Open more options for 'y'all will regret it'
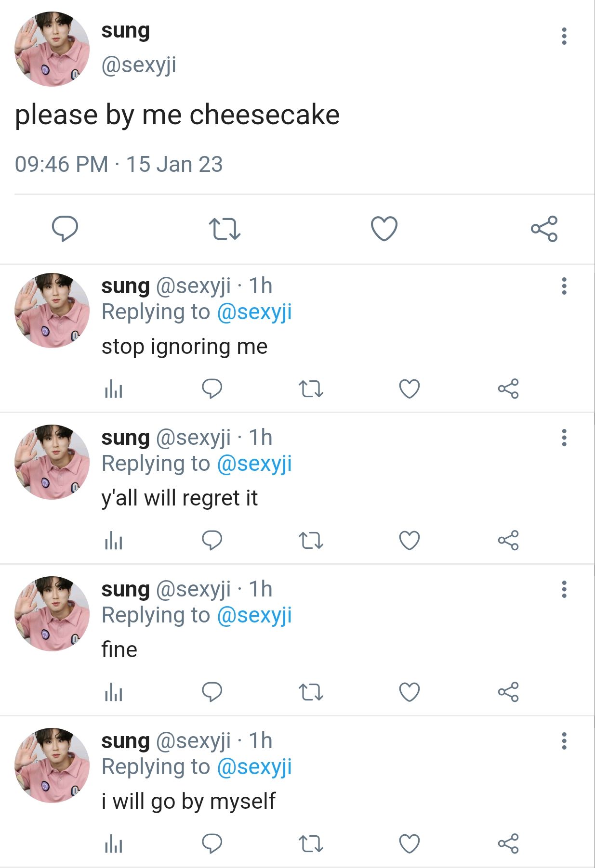 [x=564, y=438]
